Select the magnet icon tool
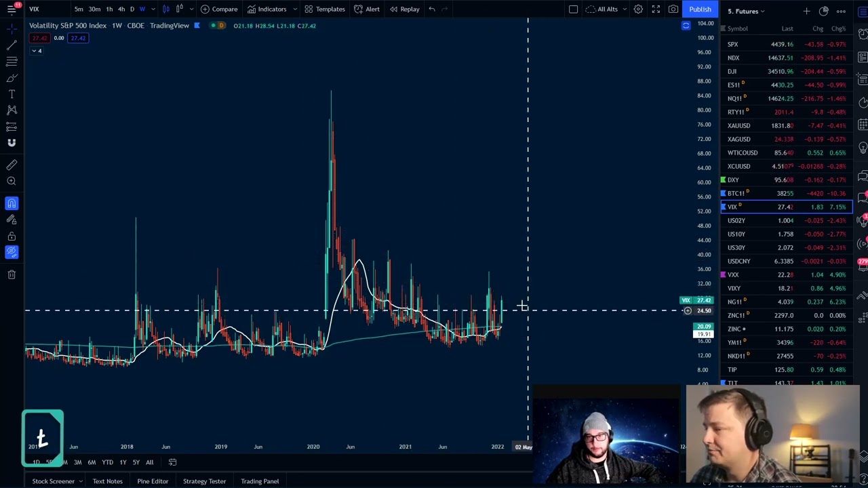 coord(12,143)
